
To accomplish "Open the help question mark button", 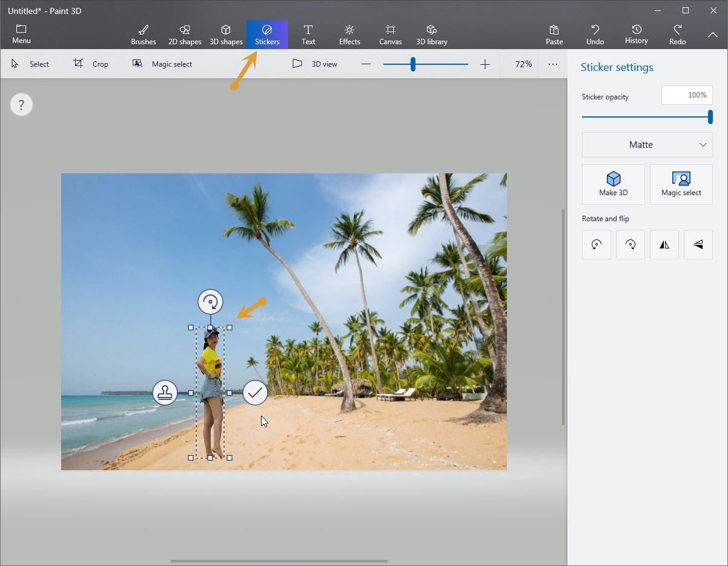I will click(x=21, y=105).
